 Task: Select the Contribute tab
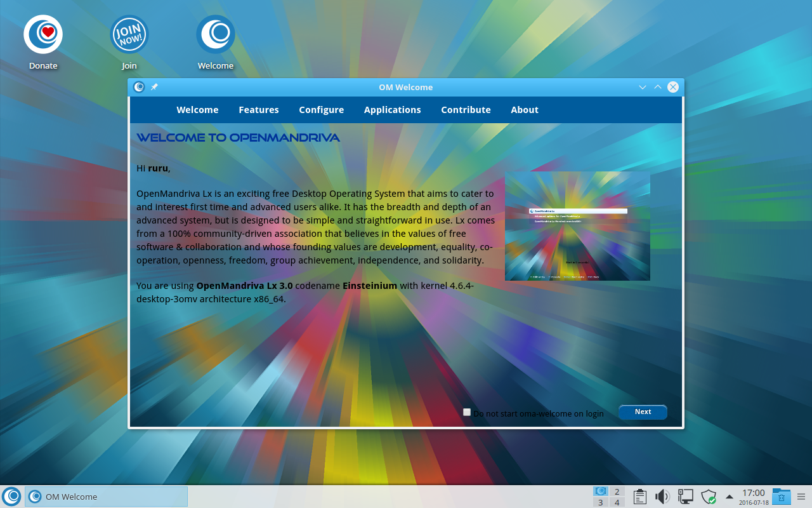click(466, 110)
